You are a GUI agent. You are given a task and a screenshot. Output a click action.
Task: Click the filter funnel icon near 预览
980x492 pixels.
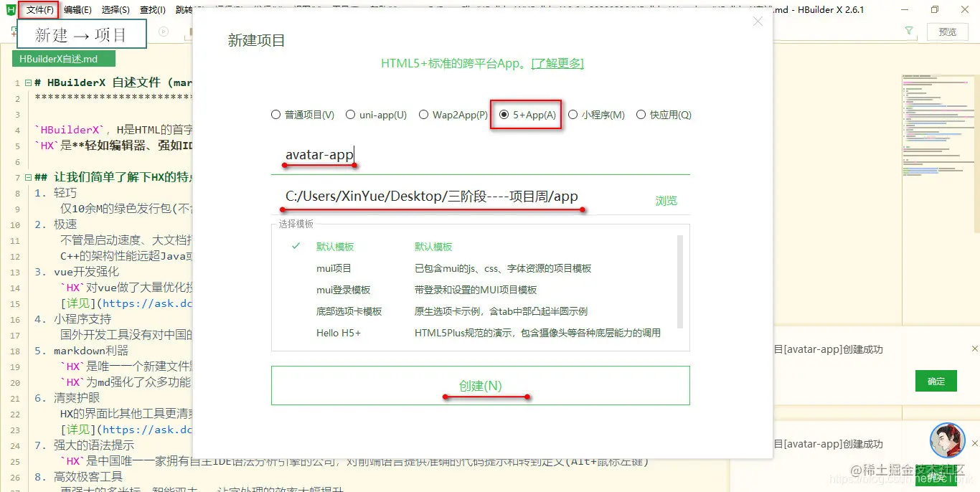(x=908, y=31)
